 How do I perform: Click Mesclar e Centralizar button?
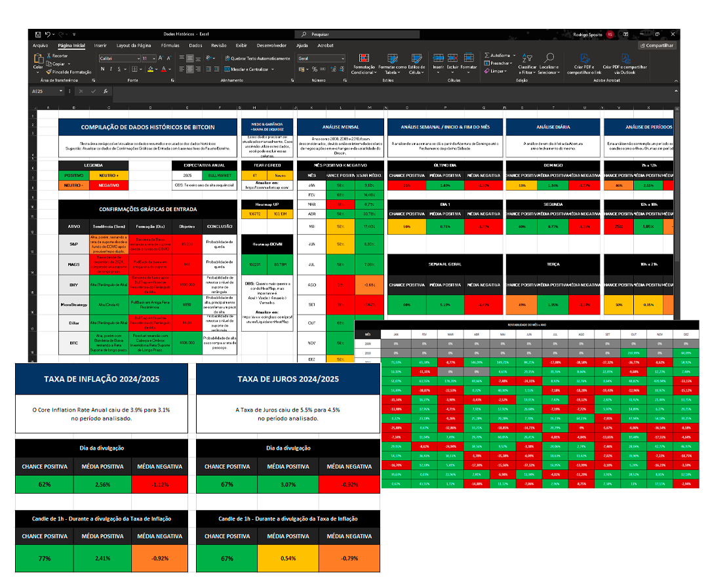(x=249, y=69)
